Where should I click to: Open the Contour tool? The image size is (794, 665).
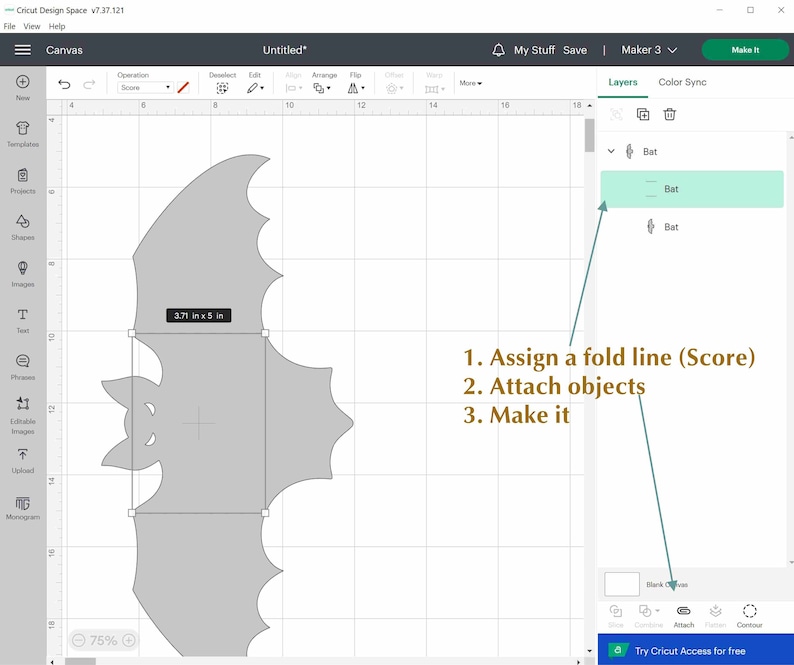tap(749, 616)
